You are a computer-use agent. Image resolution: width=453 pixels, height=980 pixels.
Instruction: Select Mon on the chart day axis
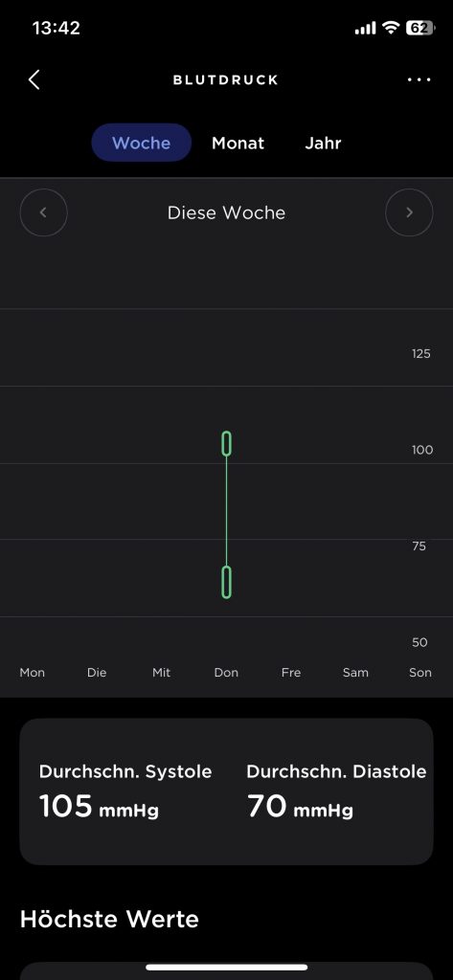pyautogui.click(x=33, y=673)
